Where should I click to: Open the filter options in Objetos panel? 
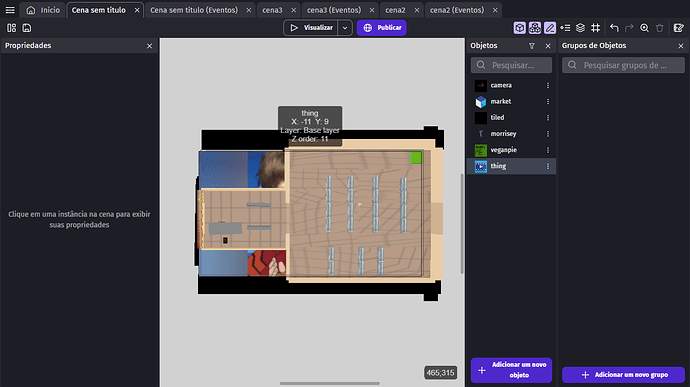pos(532,46)
